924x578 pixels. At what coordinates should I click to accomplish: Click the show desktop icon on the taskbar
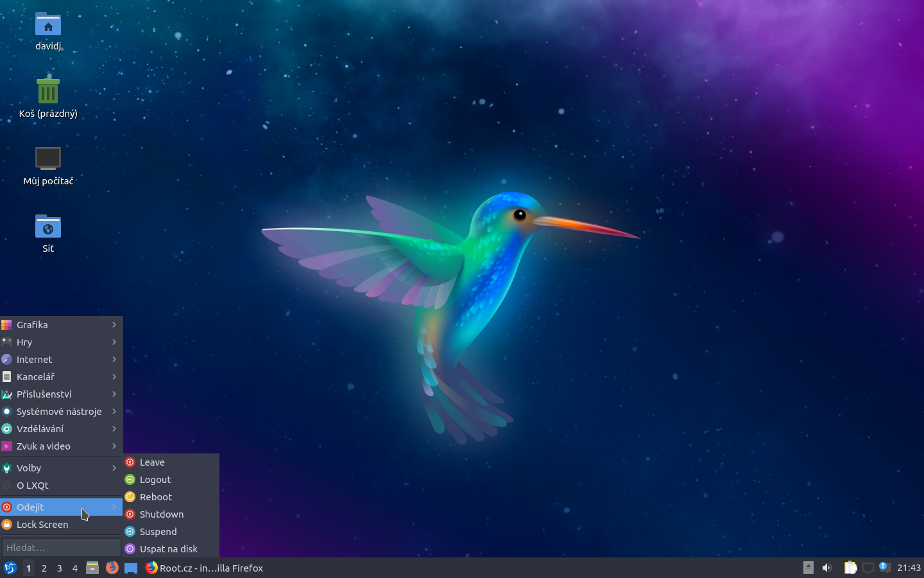[132, 568]
